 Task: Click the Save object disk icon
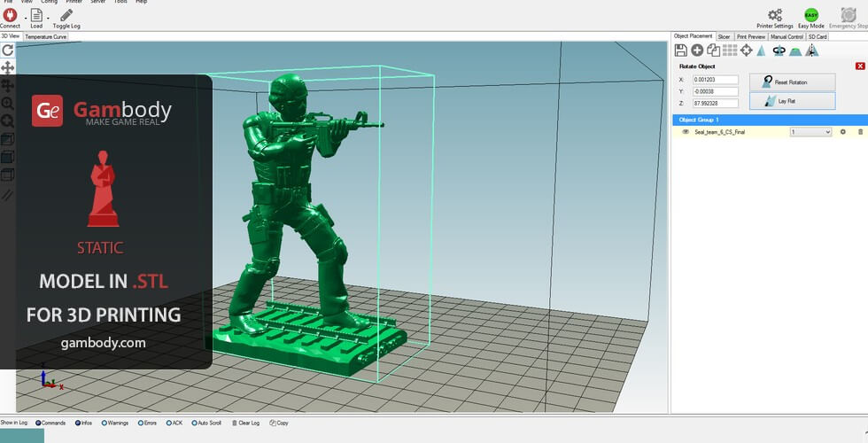680,51
